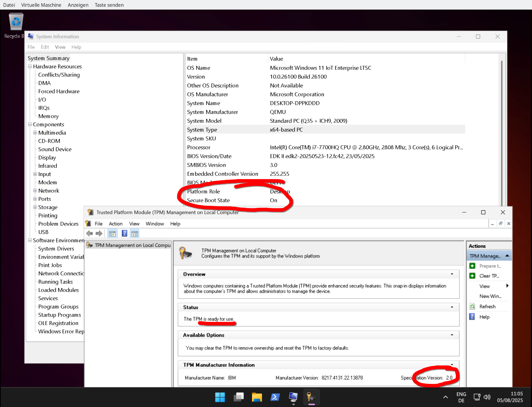Click New Window action link
The height and width of the screenshot is (407, 532).
tap(490, 296)
